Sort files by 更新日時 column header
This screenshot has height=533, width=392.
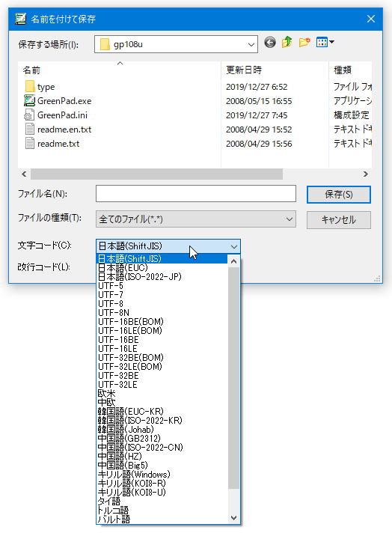pos(275,70)
